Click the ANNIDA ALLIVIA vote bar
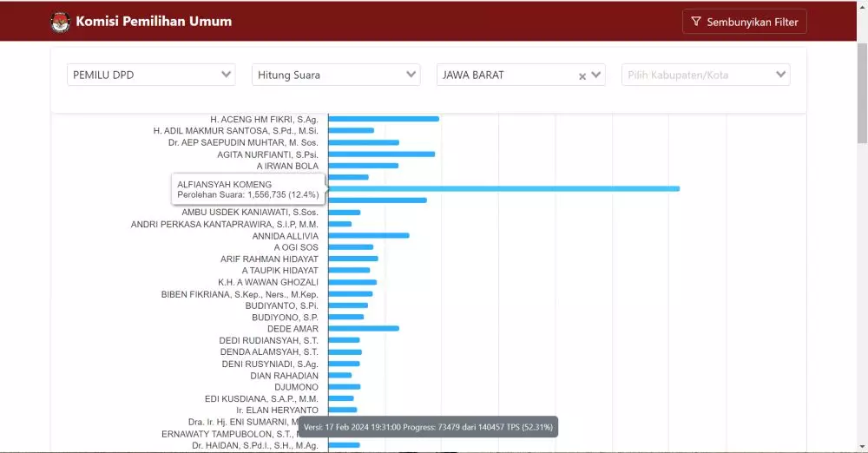 pyautogui.click(x=369, y=235)
